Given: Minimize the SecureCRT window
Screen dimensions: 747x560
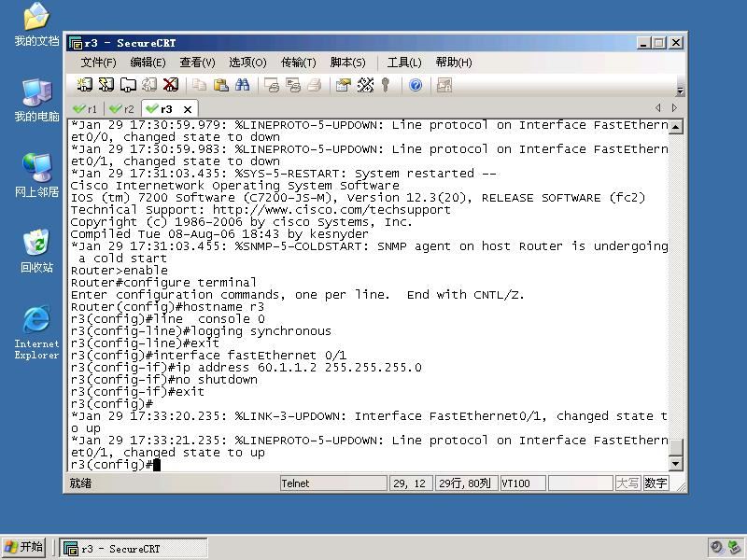Looking at the screenshot, I should (x=643, y=43).
